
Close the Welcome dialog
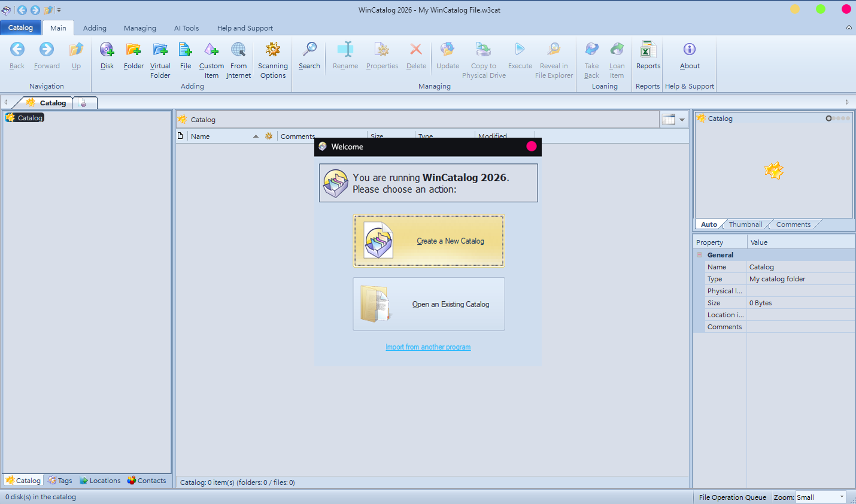pyautogui.click(x=532, y=147)
